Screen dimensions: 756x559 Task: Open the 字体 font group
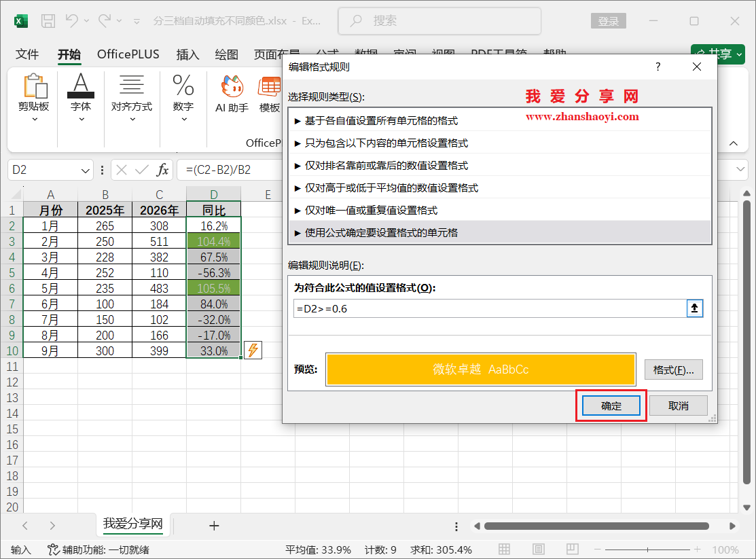[81, 98]
